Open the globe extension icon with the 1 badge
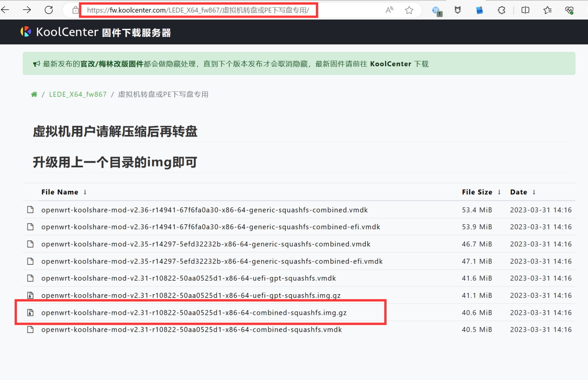 click(x=437, y=11)
